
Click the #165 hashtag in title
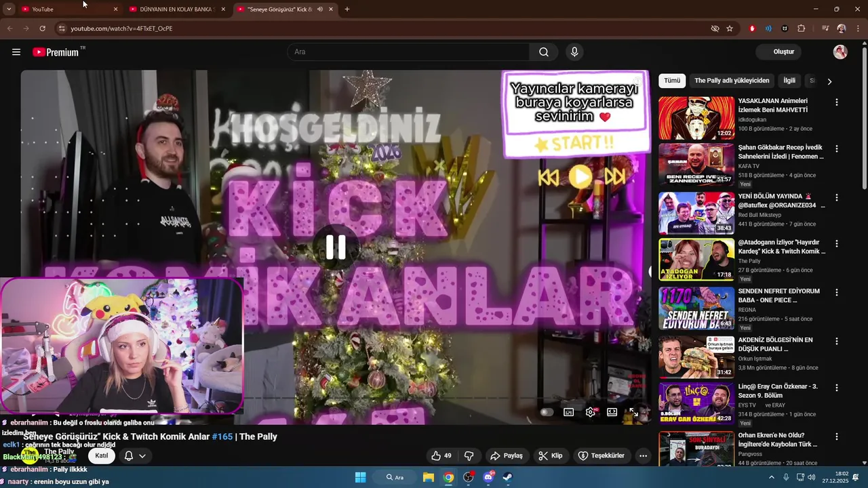point(222,436)
